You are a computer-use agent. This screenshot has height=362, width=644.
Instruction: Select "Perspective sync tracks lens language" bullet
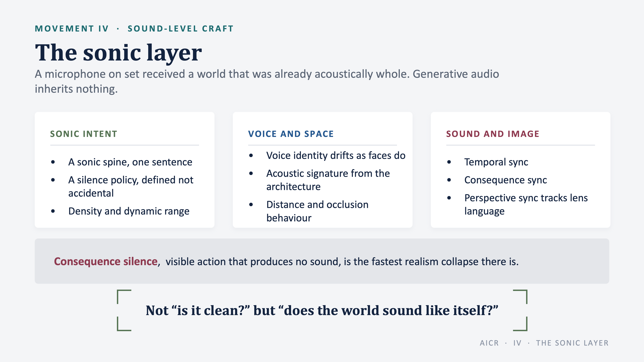click(526, 204)
